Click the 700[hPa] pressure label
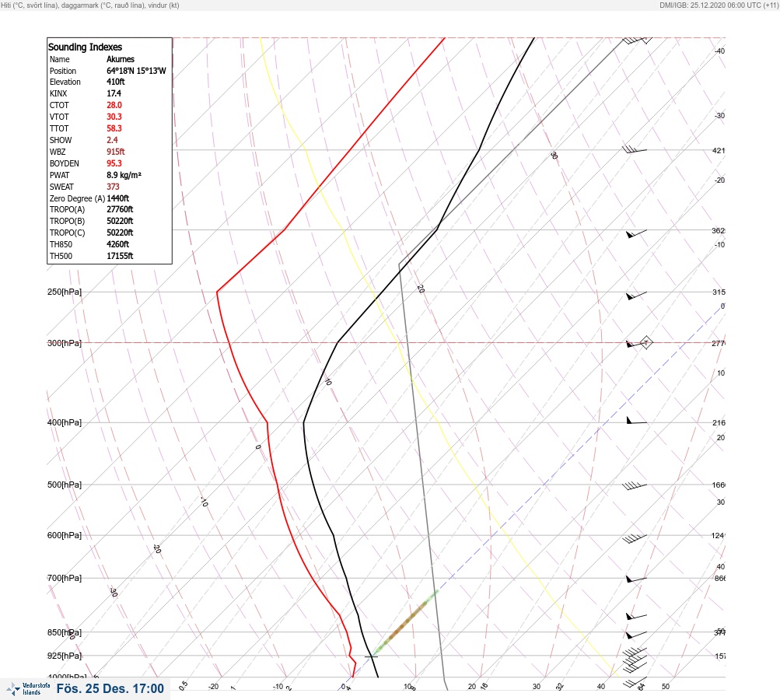Image resolution: width=780 pixels, height=700 pixels. point(65,578)
